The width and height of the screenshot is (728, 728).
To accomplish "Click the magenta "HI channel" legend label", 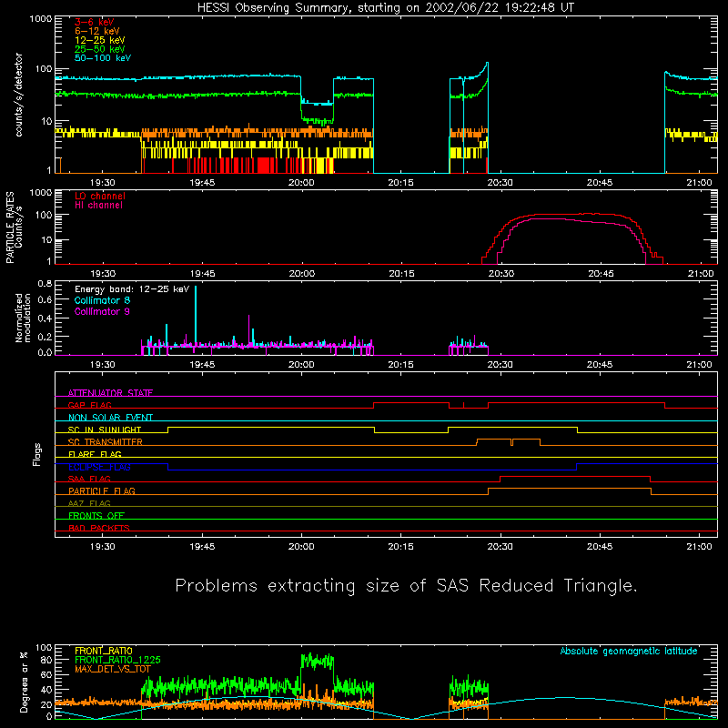I will 98,206.
